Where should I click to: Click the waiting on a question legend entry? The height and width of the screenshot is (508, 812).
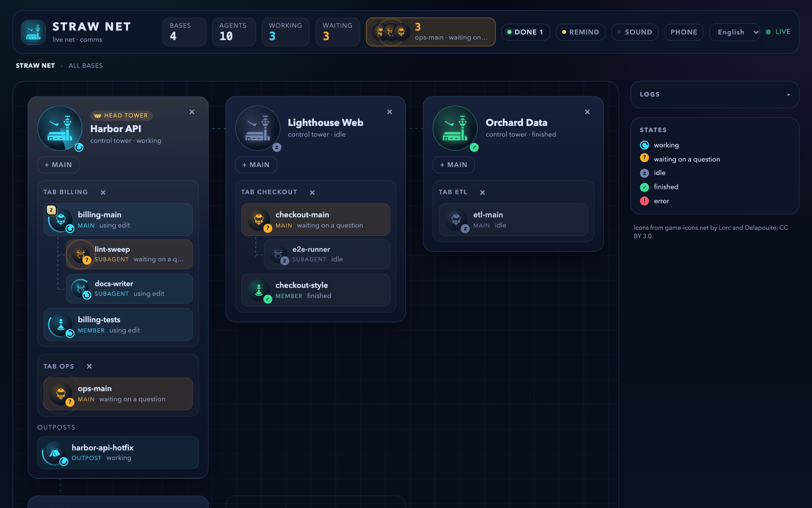[x=680, y=159]
